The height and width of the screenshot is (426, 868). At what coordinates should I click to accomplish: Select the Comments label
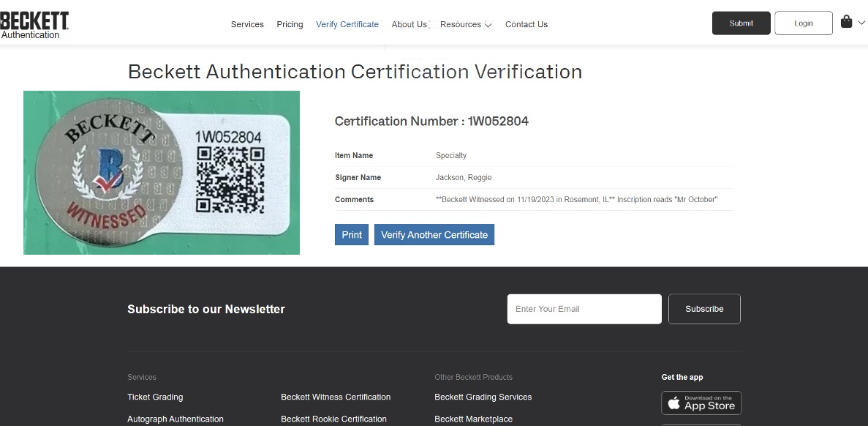click(354, 199)
